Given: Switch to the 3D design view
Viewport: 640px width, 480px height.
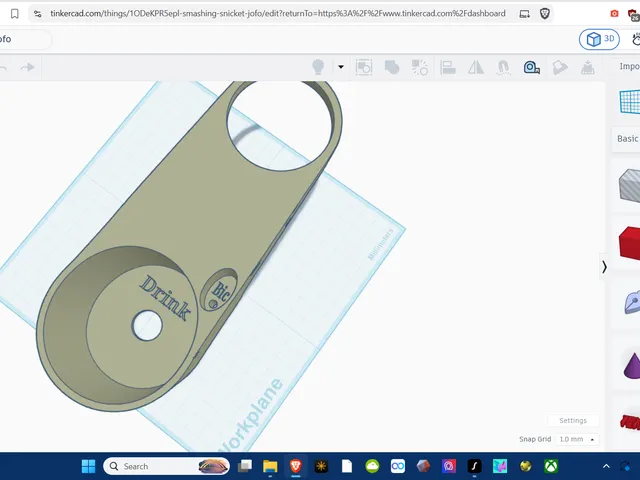Looking at the screenshot, I should pyautogui.click(x=599, y=39).
